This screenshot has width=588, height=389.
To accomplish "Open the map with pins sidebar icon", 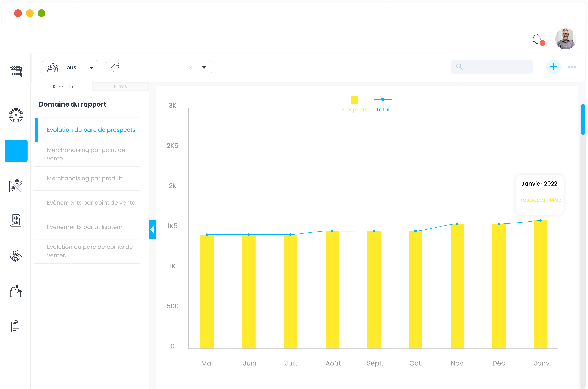I will (16, 186).
